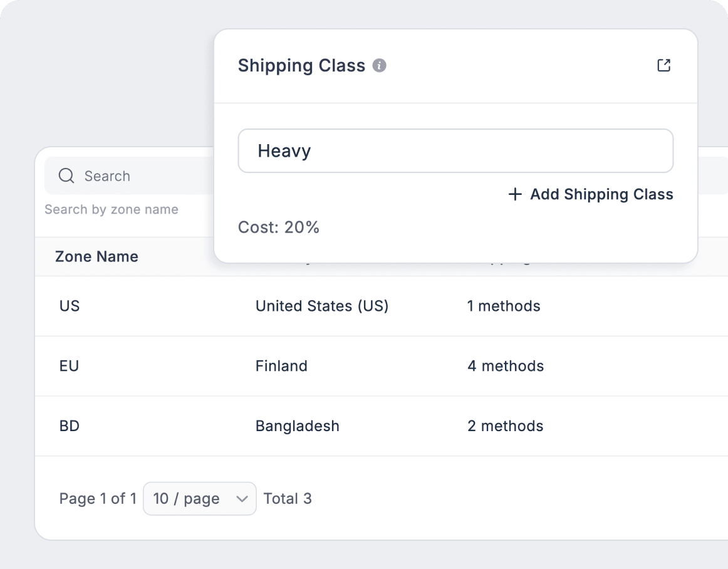Image resolution: width=728 pixels, height=569 pixels.
Task: Open the external link icon on Shipping Class card
Action: coord(663,65)
